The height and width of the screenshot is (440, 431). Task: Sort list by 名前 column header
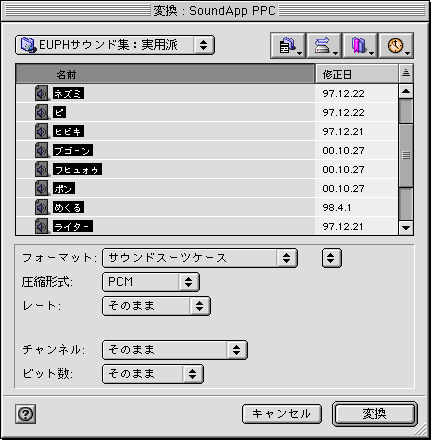point(165,74)
